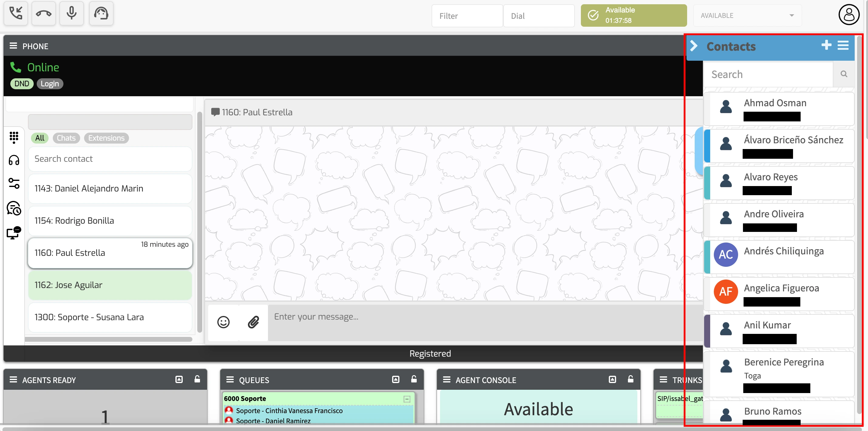
Task: Click the Filter field
Action: [467, 15]
